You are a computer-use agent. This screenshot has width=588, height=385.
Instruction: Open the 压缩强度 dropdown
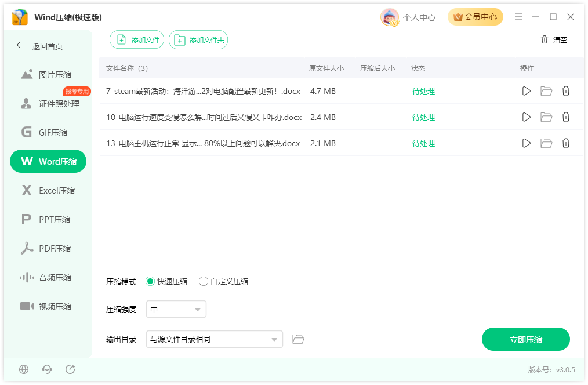coord(176,309)
